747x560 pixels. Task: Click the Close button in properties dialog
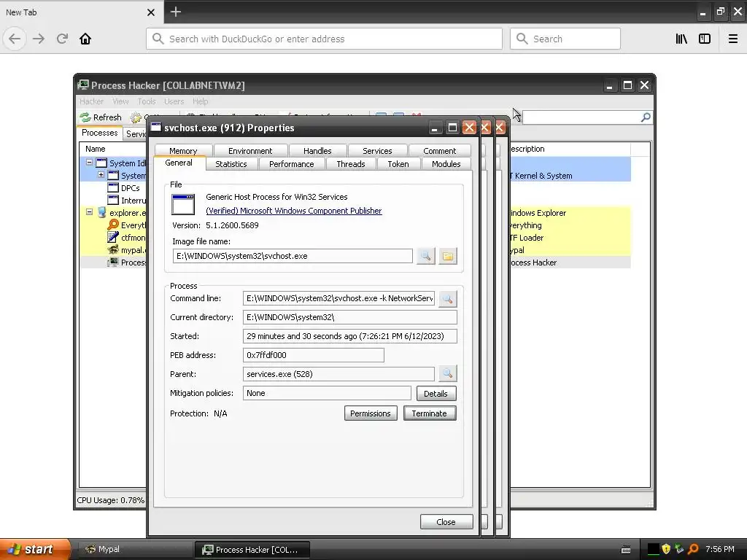pos(446,522)
